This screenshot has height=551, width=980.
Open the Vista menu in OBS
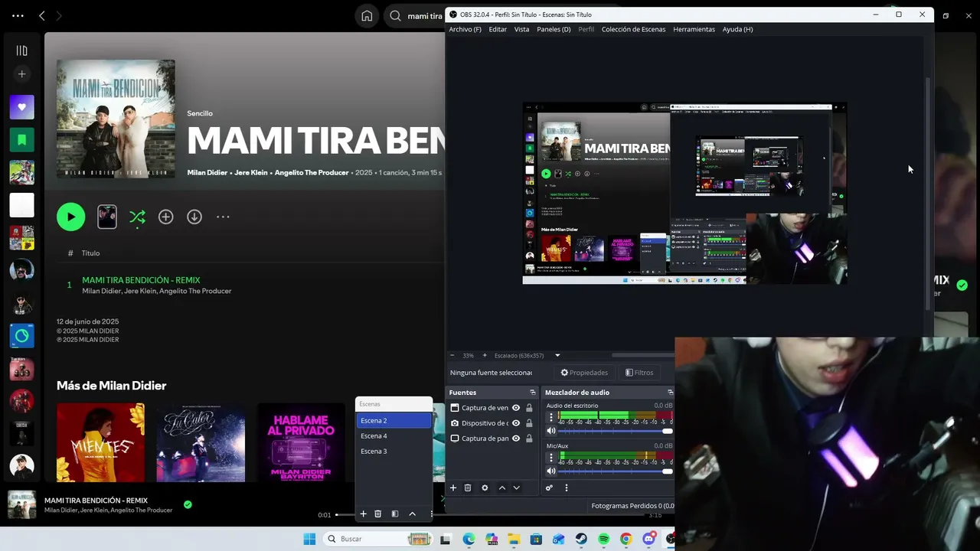click(521, 29)
